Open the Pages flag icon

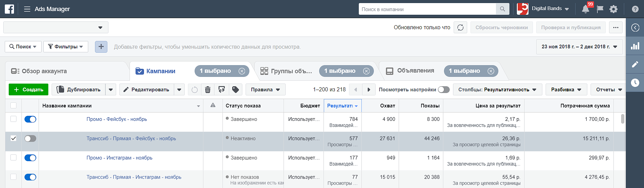tap(600, 9)
